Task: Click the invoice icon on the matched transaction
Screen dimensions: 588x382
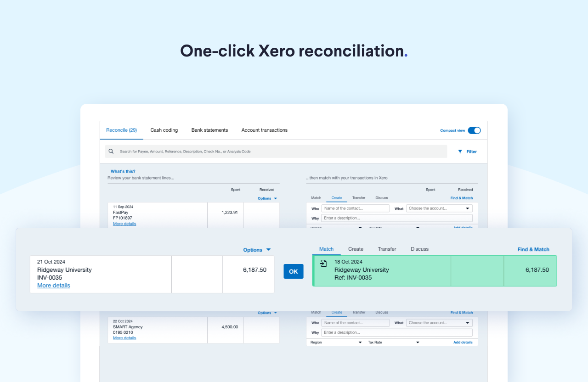Action: pos(324,264)
